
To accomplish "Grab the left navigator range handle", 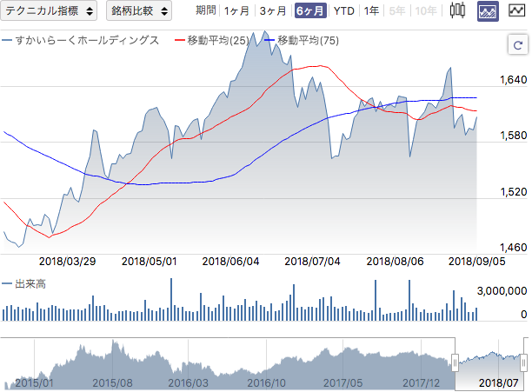I will coord(455,362).
